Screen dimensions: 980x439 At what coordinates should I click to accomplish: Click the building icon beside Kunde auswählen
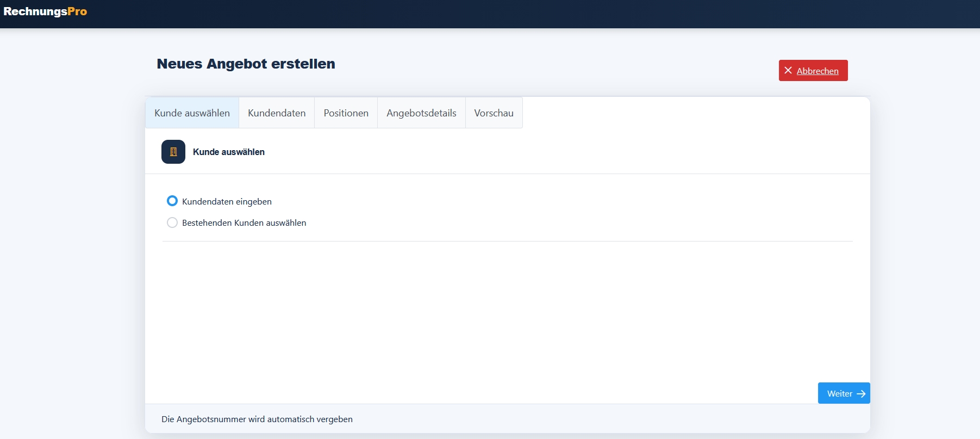coord(173,152)
